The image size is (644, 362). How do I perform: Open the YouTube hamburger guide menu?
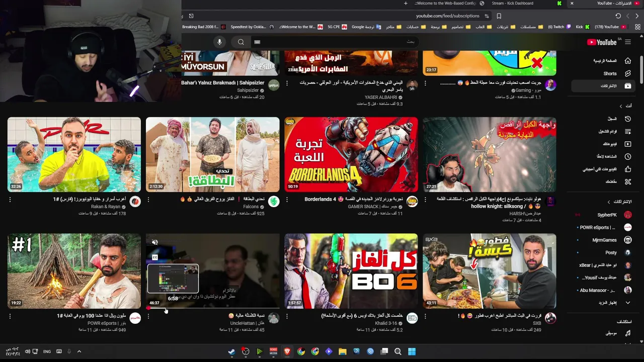point(628,42)
